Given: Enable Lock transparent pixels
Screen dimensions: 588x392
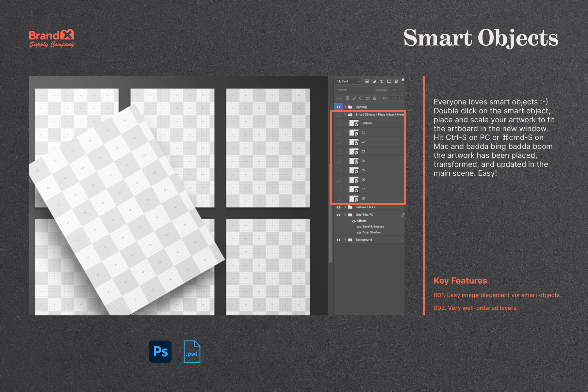Looking at the screenshot, I should pyautogui.click(x=348, y=98).
